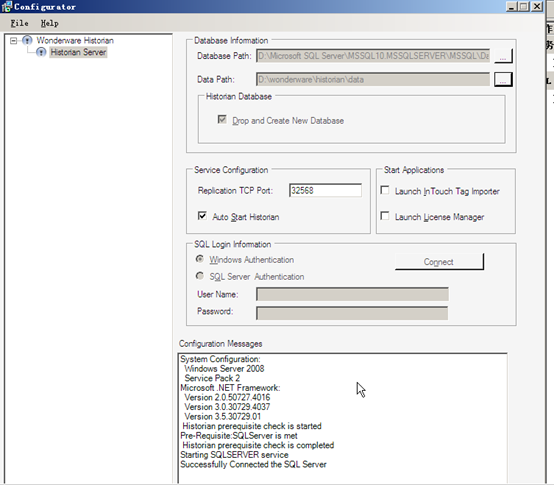The width and height of the screenshot is (554, 485).
Task: Collapse the Wonderware Historian tree node
Action: click(13, 41)
